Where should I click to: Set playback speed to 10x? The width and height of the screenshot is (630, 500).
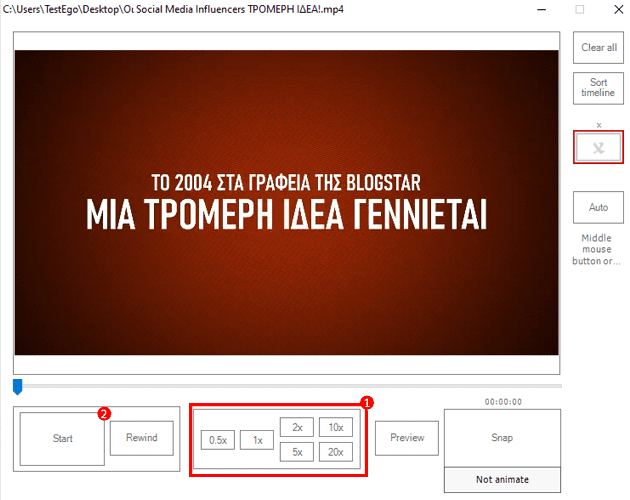pos(336,427)
